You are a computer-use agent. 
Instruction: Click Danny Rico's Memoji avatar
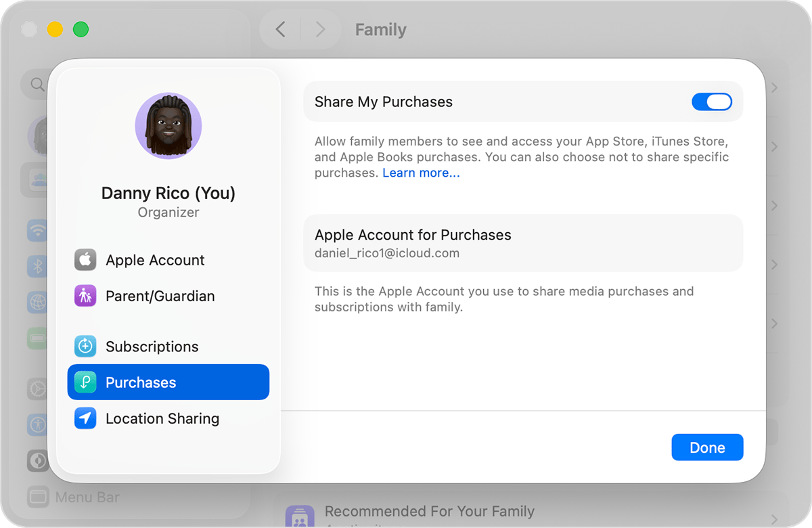coord(168,125)
